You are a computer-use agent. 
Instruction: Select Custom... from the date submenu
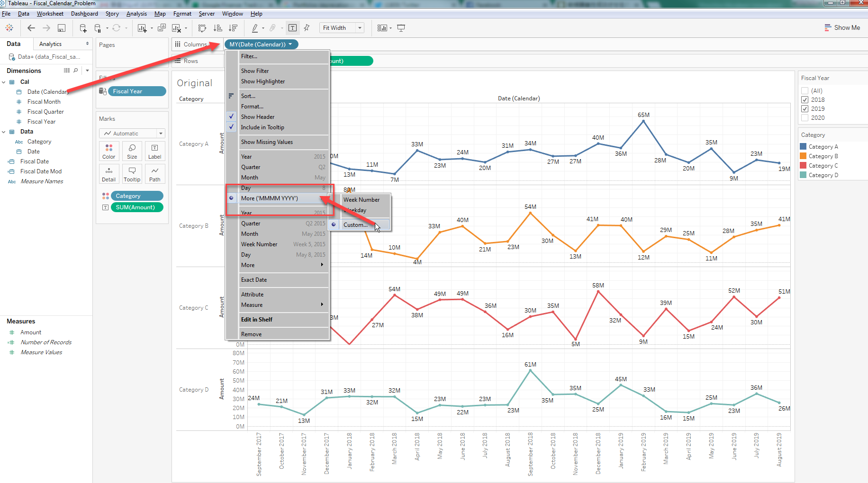[356, 224]
